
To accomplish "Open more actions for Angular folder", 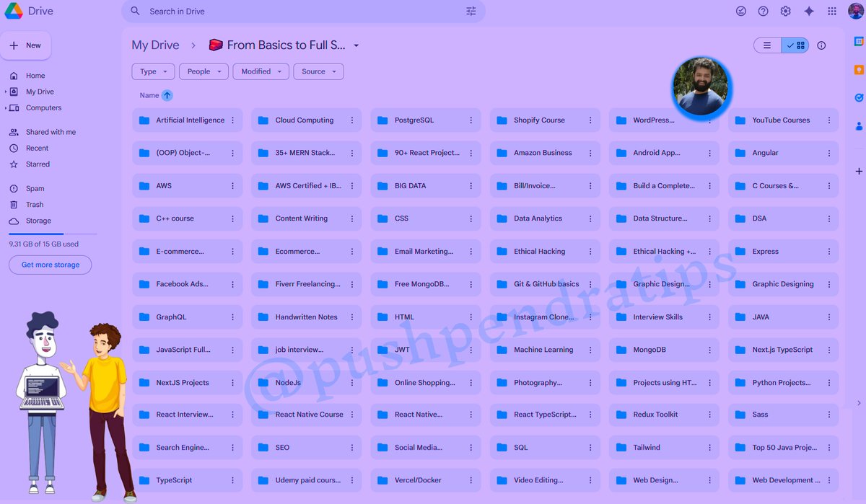I will [828, 153].
